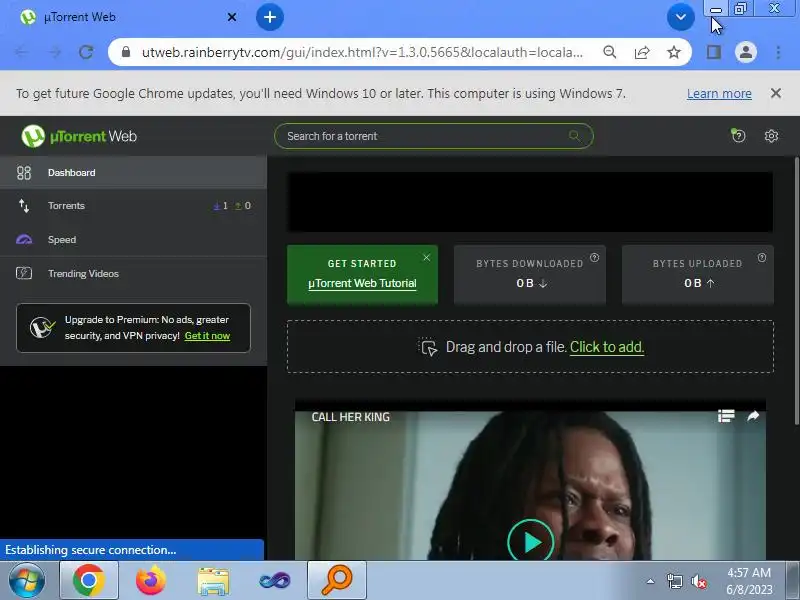The width and height of the screenshot is (800, 600).
Task: Click the muted volume tray icon
Action: [698, 581]
